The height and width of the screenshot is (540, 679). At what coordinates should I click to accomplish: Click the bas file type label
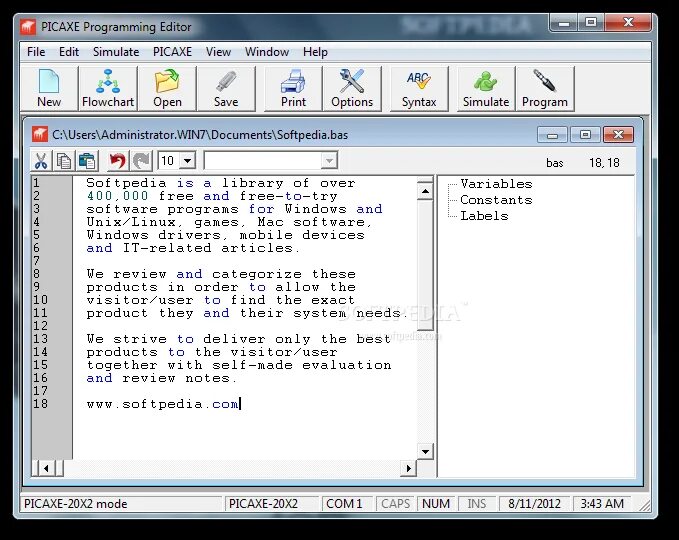click(x=555, y=163)
